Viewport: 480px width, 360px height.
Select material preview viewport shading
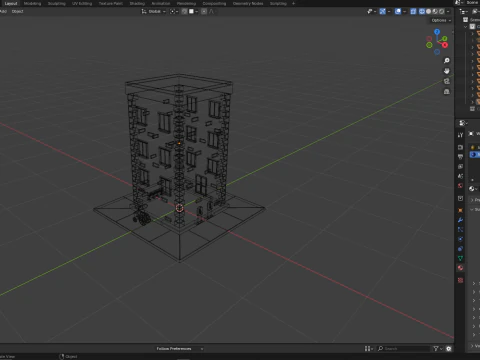pyautogui.click(x=435, y=12)
